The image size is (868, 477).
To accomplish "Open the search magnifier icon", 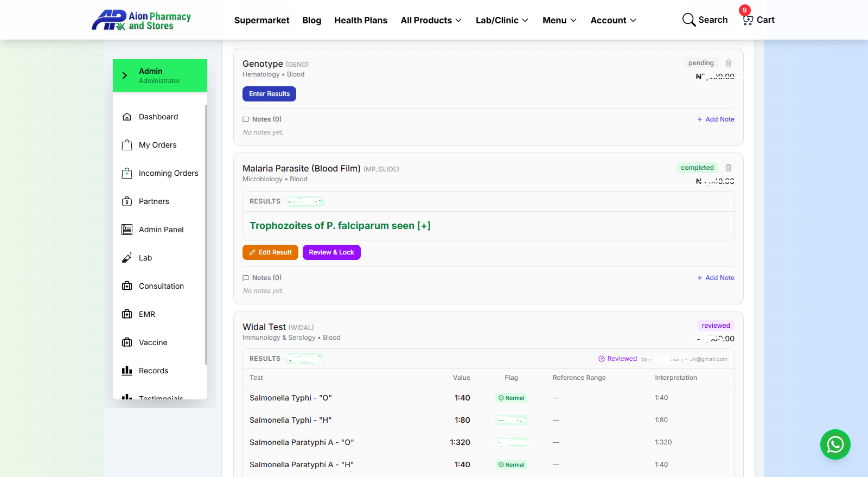I will 688,20.
